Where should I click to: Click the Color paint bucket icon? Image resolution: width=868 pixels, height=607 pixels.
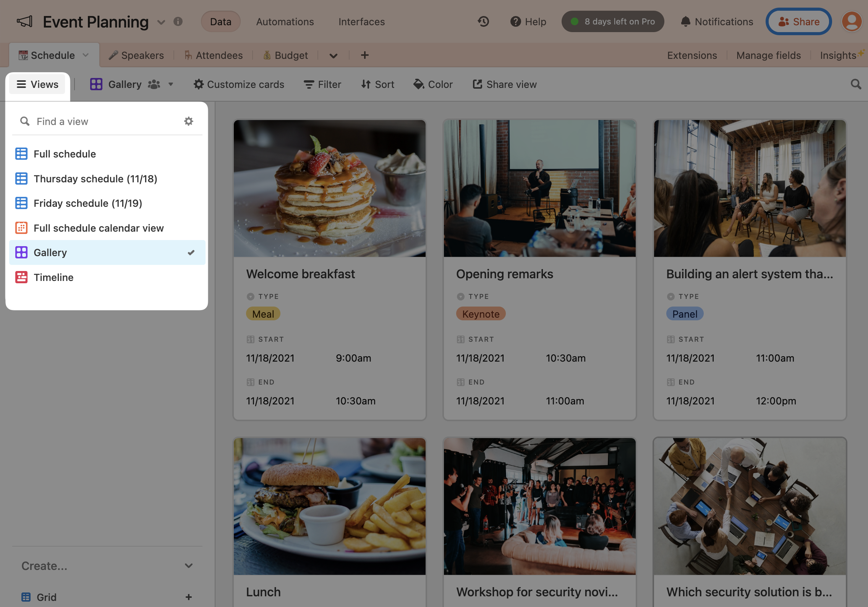click(x=419, y=84)
